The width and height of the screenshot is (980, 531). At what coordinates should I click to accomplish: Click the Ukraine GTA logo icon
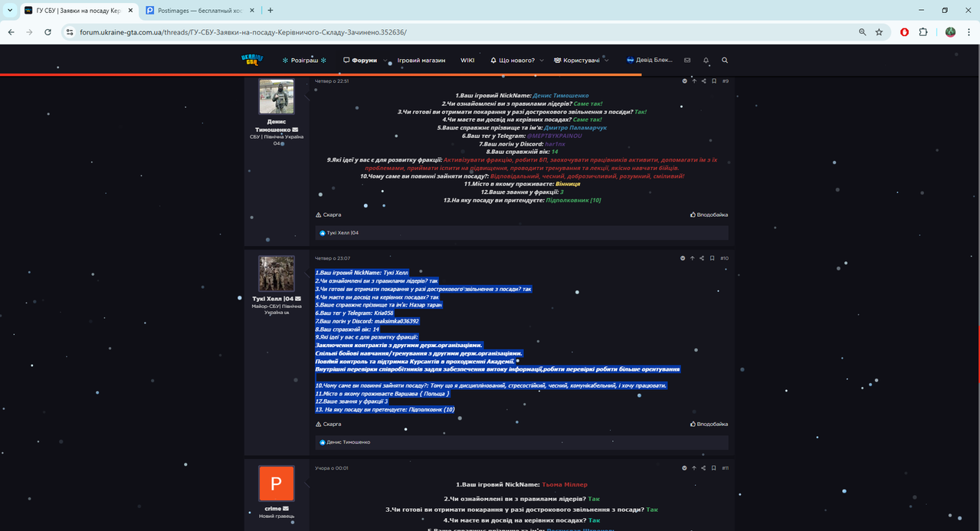pyautogui.click(x=252, y=60)
